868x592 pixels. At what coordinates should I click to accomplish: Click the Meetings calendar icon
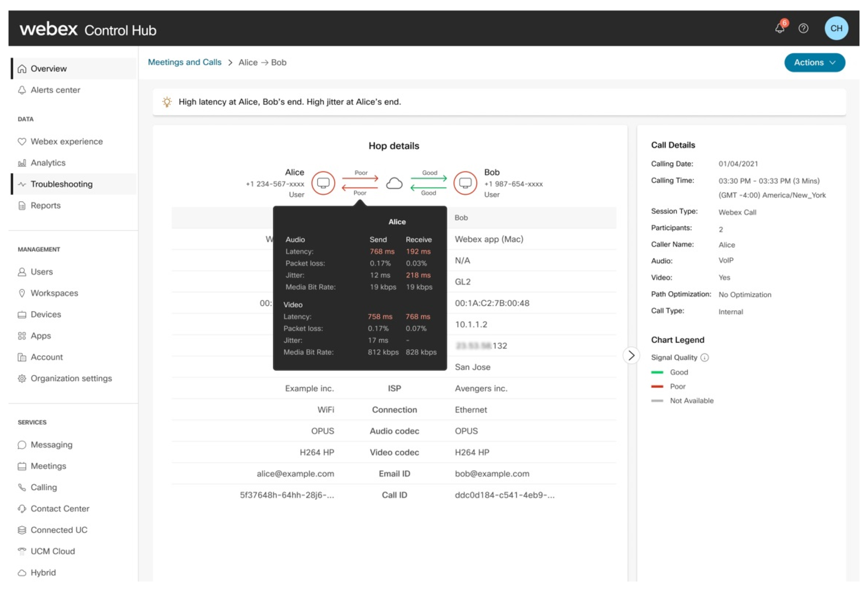[22, 466]
